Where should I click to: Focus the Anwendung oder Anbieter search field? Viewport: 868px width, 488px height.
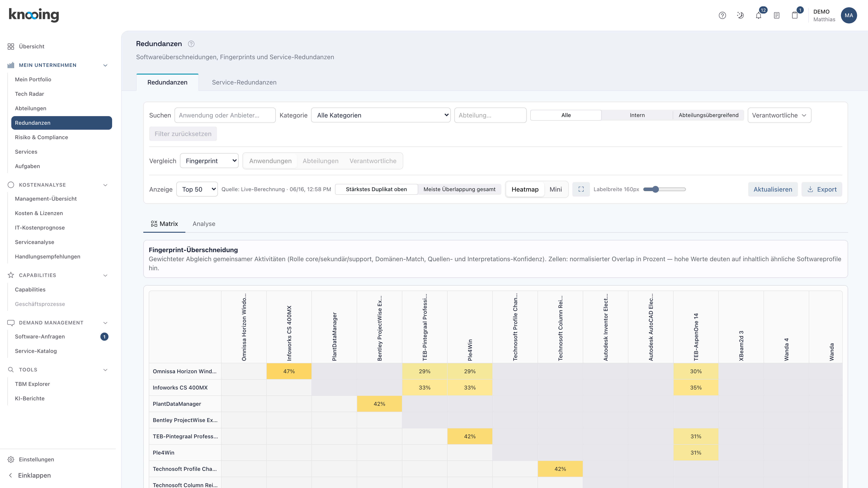coord(225,115)
